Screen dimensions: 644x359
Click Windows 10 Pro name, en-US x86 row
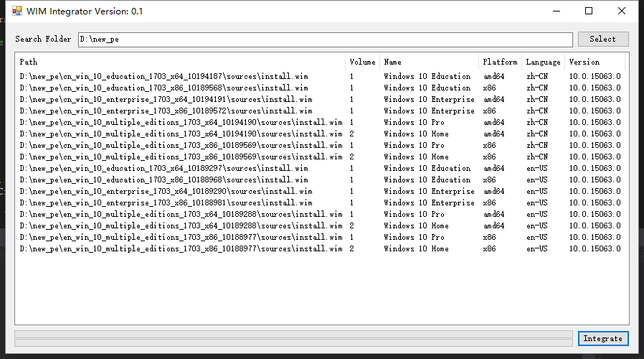point(414,238)
